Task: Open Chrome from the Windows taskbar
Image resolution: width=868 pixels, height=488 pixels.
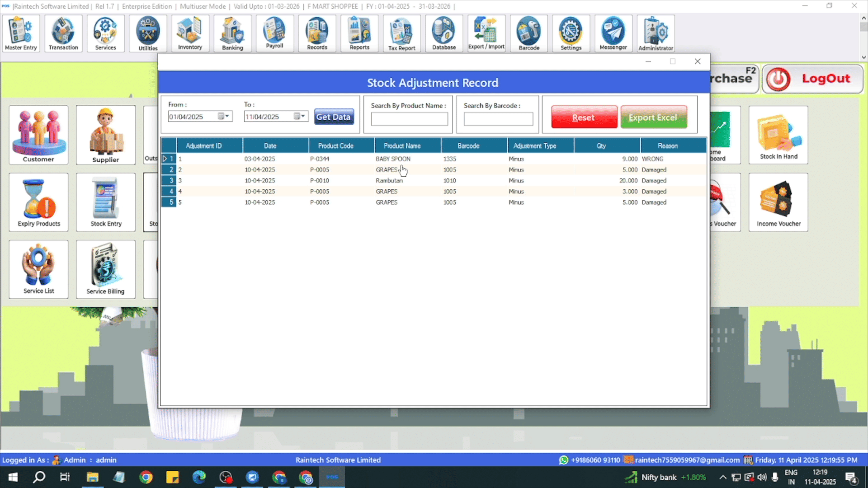Action: [x=146, y=477]
